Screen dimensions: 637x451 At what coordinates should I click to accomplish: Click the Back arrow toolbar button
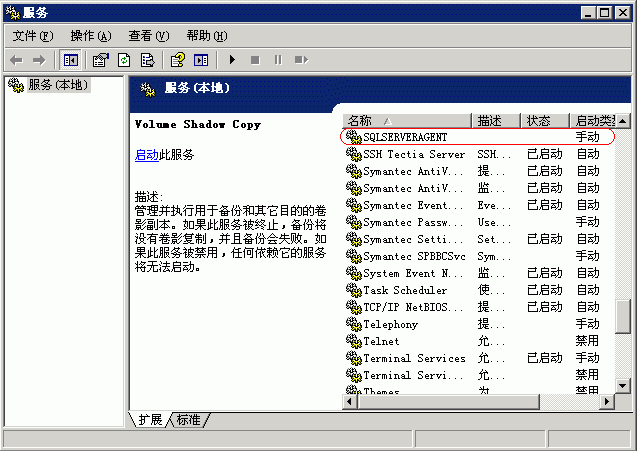pyautogui.click(x=16, y=61)
